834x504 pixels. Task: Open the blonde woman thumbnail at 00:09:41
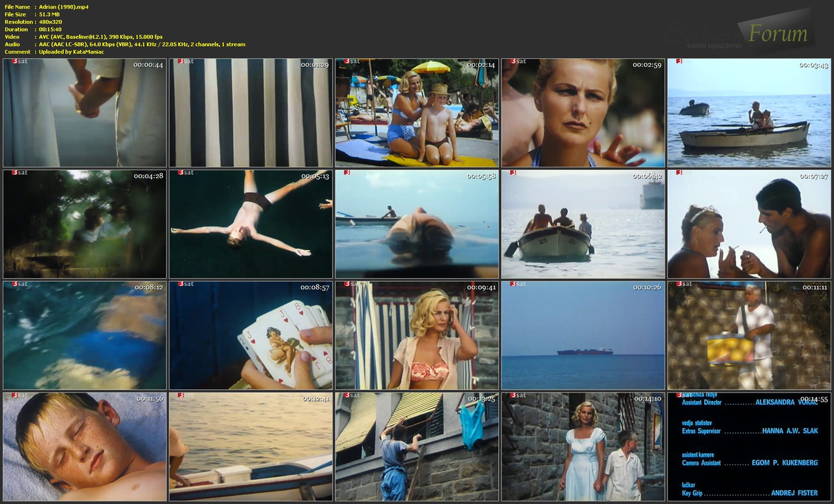pos(417,335)
